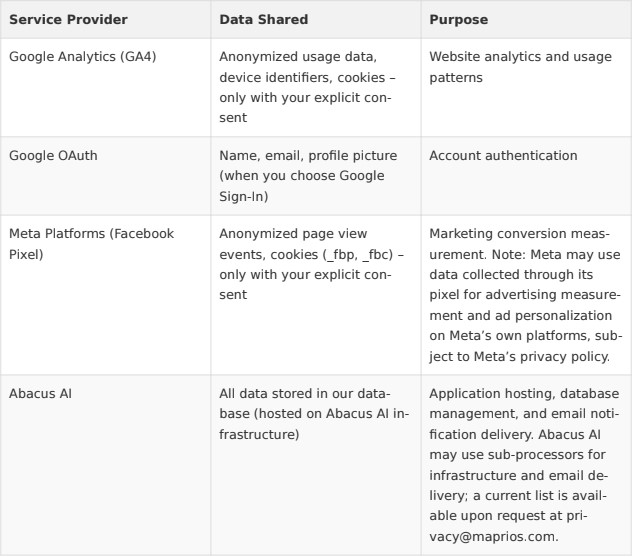Select the Abacus AI provider cell
This screenshot has width=632, height=557.
(x=106, y=465)
